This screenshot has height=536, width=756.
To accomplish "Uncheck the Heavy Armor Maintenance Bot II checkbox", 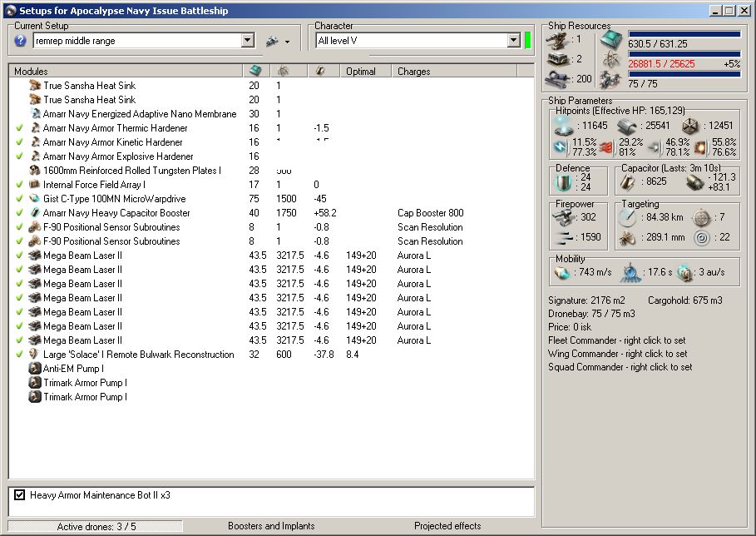I will (20, 495).
